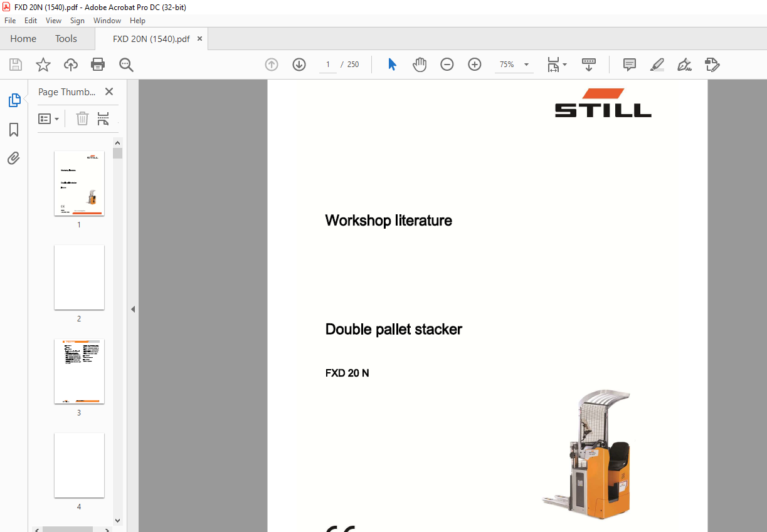The image size is (767, 532).
Task: Open the Sign document pen icon
Action: tap(684, 65)
